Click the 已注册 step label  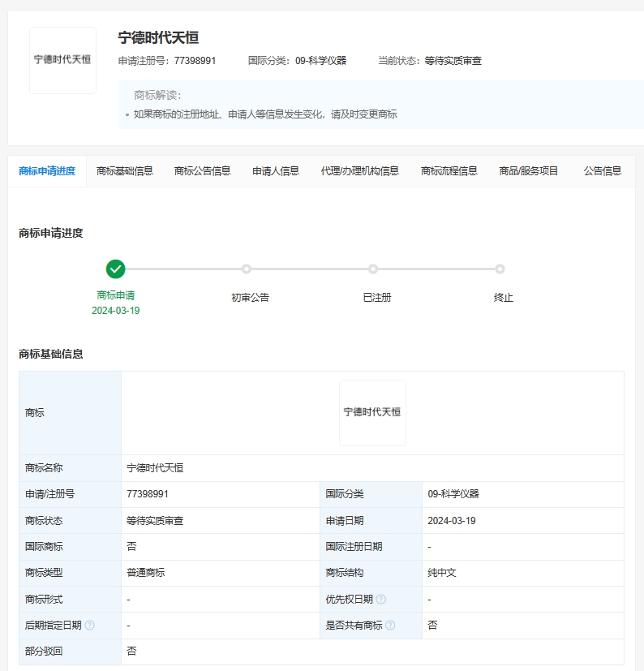tap(377, 298)
